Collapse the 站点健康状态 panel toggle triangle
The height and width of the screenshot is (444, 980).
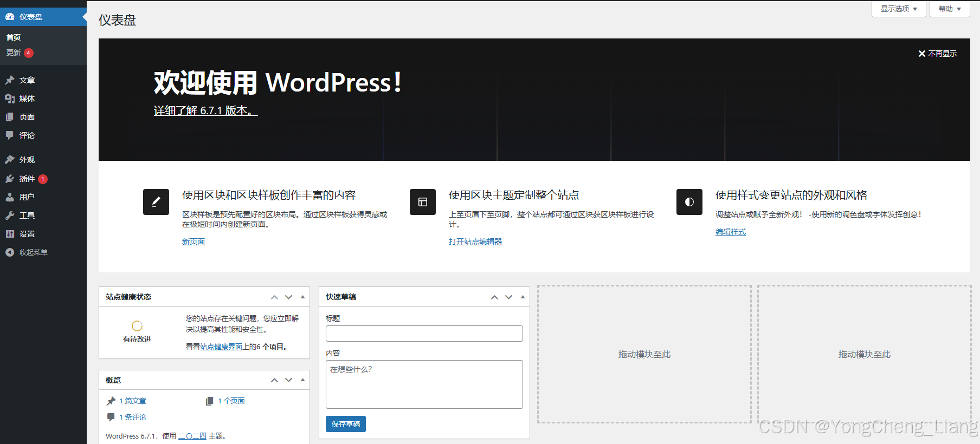coord(303,297)
